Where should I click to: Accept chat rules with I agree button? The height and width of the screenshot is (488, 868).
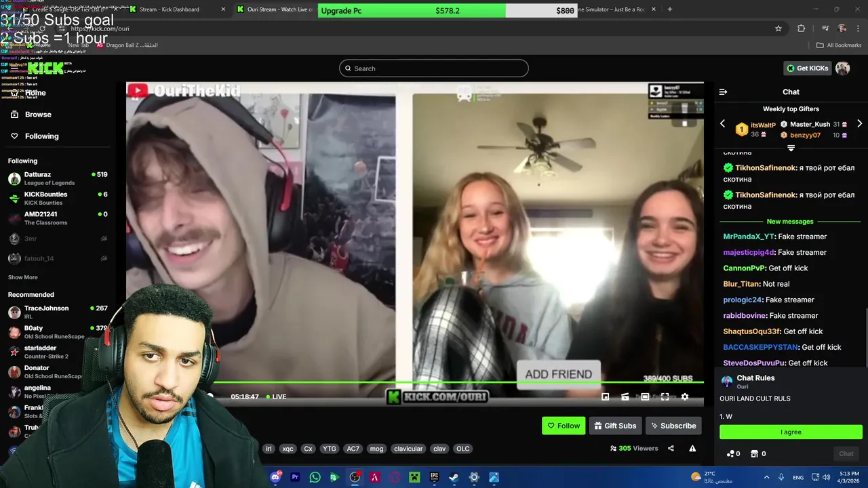click(x=791, y=432)
